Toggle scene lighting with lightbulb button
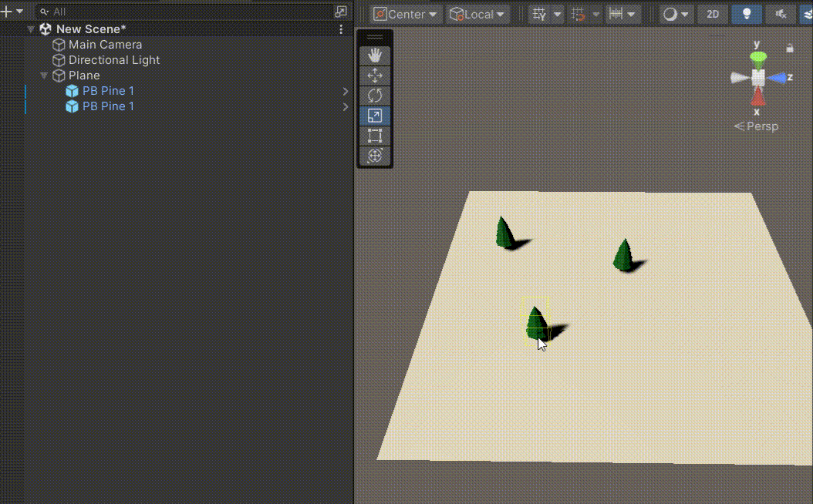Image resolution: width=813 pixels, height=504 pixels. (x=747, y=14)
